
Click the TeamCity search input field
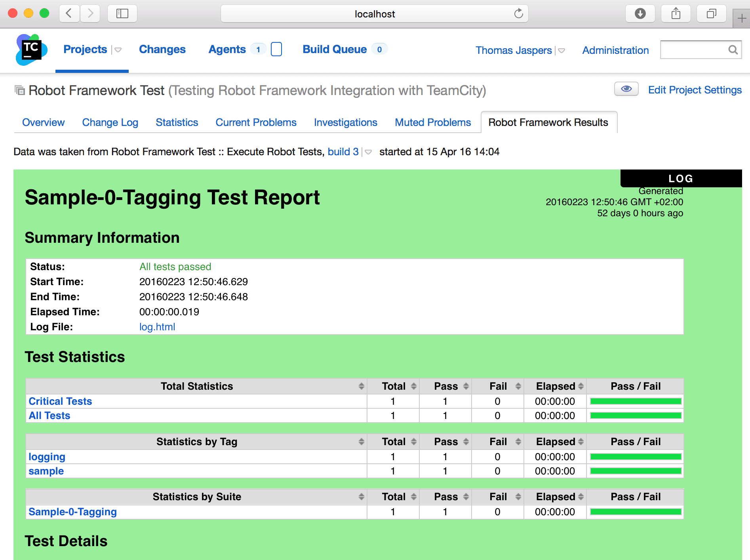pos(693,50)
